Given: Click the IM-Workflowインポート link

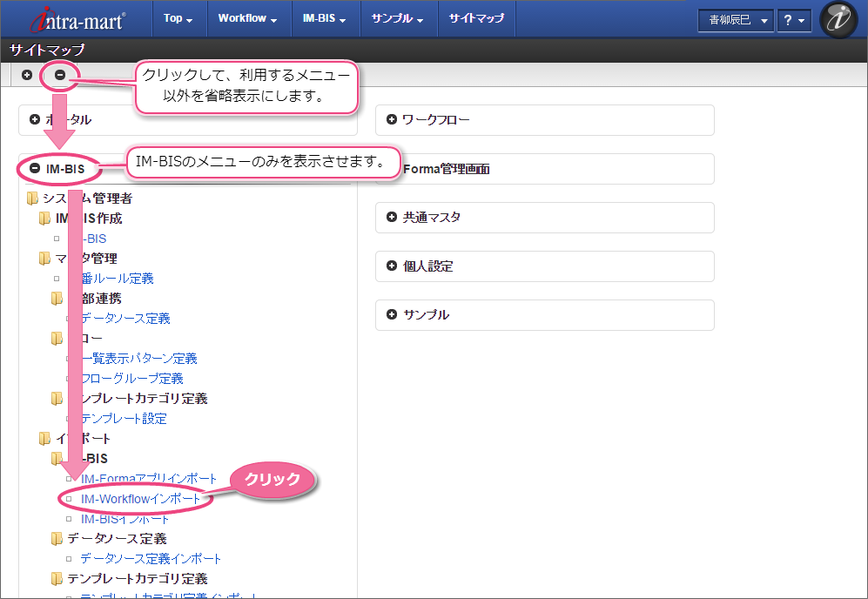Looking at the screenshot, I should click(x=141, y=499).
